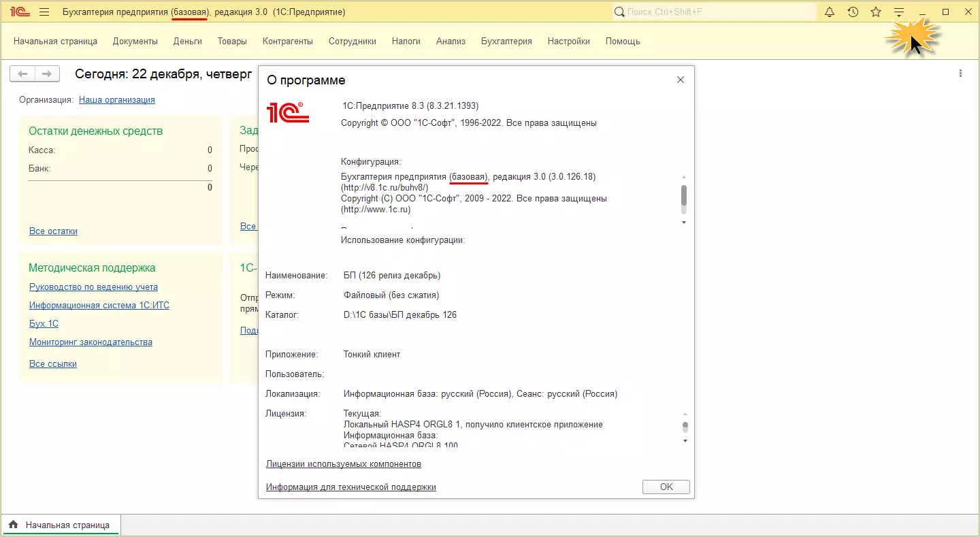The width and height of the screenshot is (980, 537).
Task: Click the home icon on the bottom tab
Action: point(13,525)
